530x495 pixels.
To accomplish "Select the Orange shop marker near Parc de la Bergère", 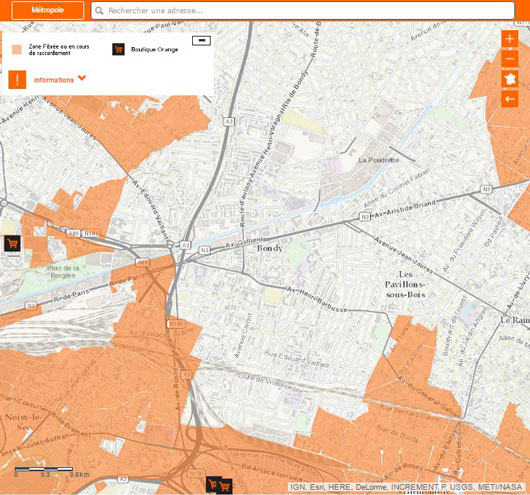I will click(12, 243).
